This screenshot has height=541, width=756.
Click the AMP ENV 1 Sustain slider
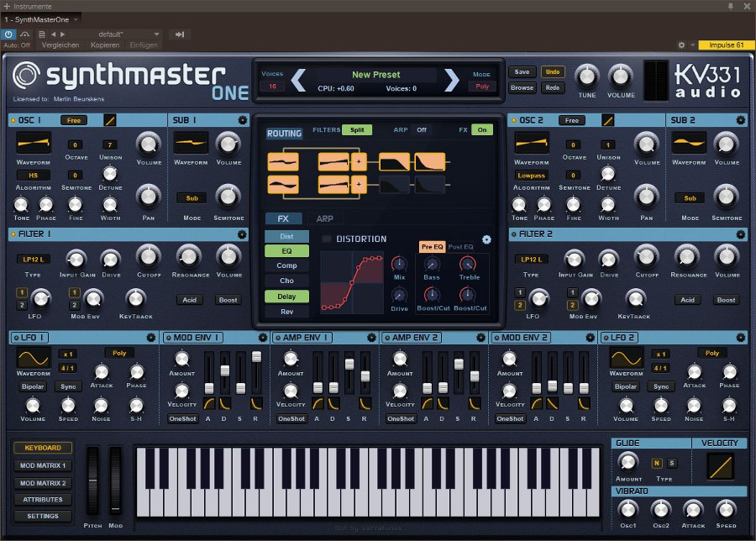click(x=349, y=373)
